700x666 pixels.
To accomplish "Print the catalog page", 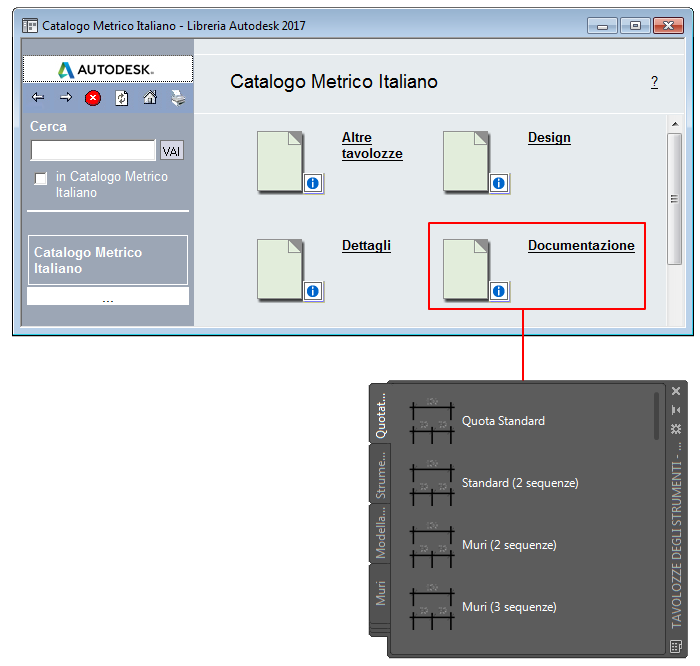I will pos(178,98).
